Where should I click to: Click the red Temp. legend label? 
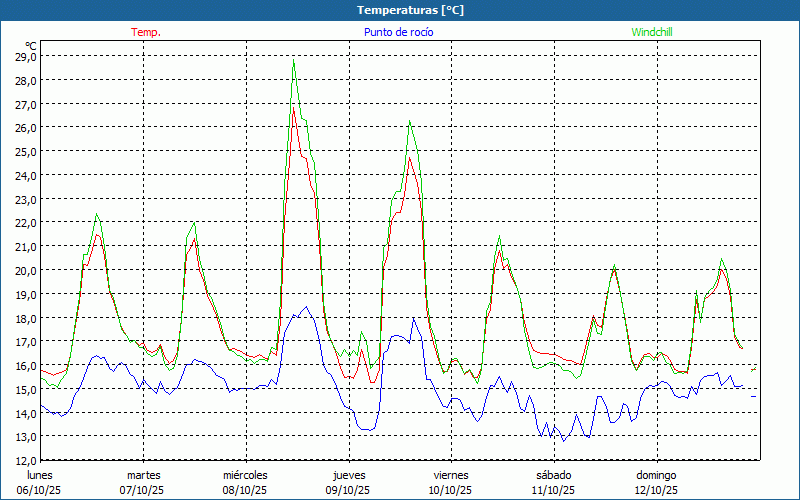(x=146, y=32)
